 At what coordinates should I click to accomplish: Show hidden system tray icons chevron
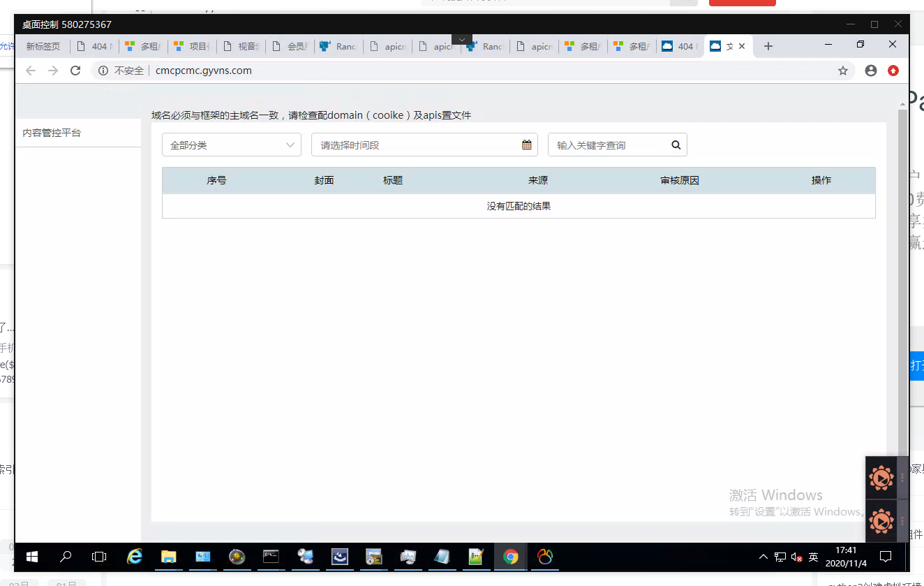tap(763, 557)
